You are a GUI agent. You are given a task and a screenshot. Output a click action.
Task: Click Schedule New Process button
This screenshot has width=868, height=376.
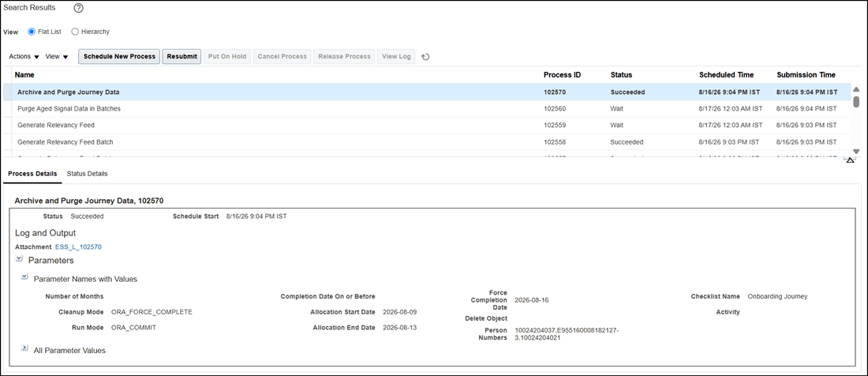coord(119,57)
